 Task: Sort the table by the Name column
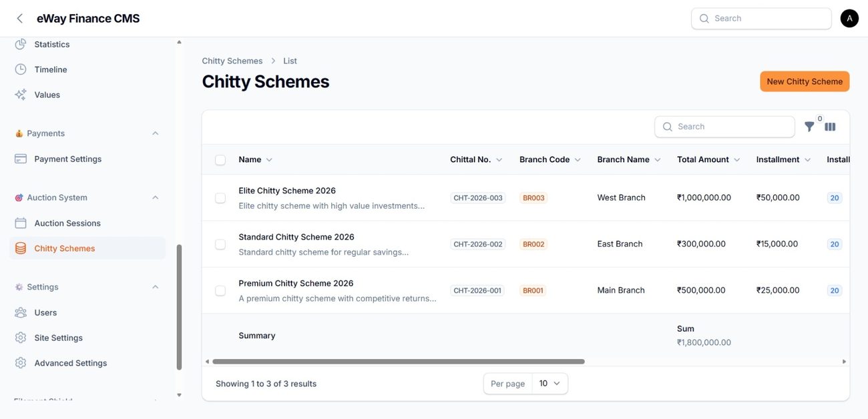255,159
